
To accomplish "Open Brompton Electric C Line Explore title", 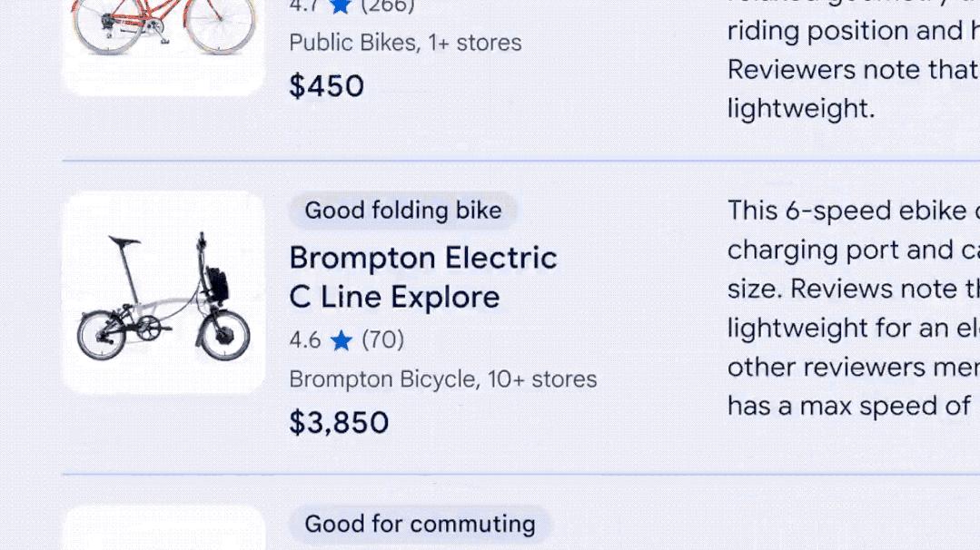I will 422,277.
